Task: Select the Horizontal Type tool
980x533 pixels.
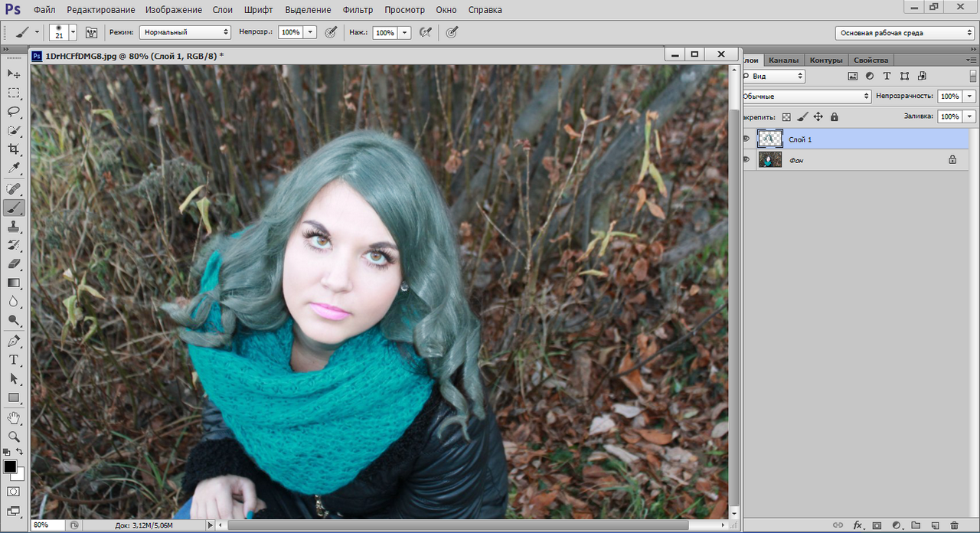Action: [x=14, y=360]
